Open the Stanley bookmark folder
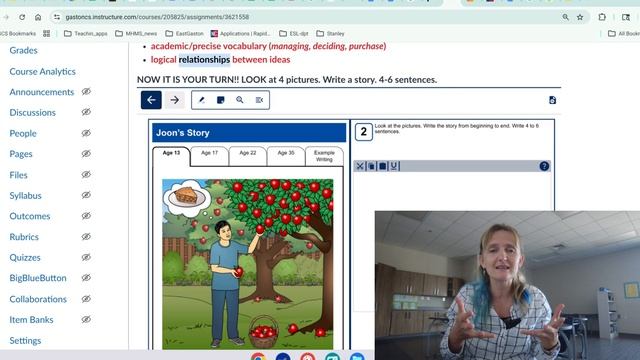Viewport: 640px width, 360px height. 331,33
